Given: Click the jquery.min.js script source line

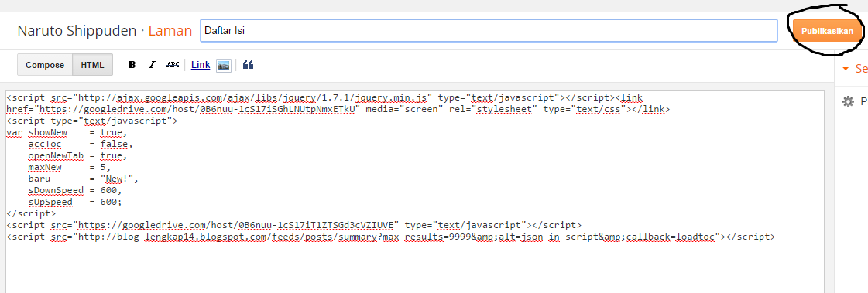Looking at the screenshot, I should tap(324, 98).
